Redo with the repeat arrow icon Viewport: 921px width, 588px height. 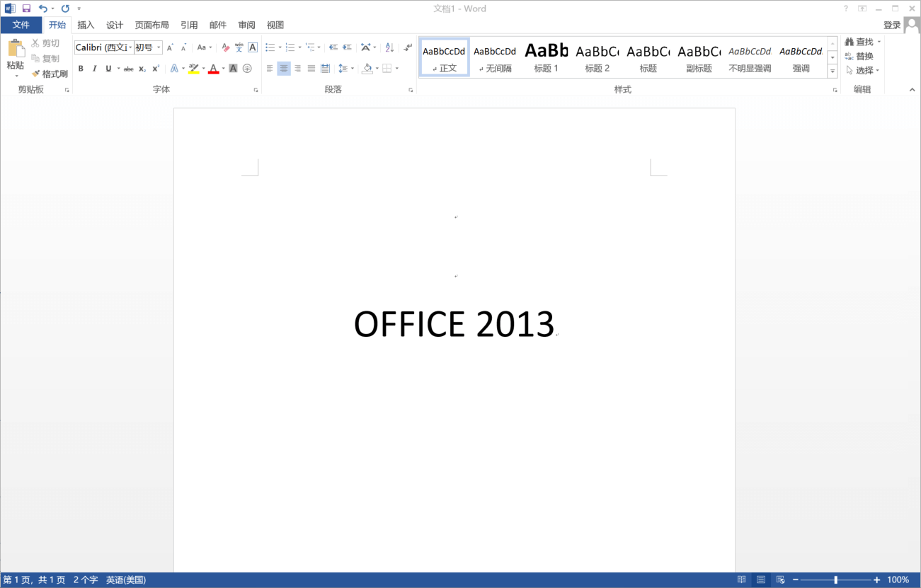click(65, 8)
